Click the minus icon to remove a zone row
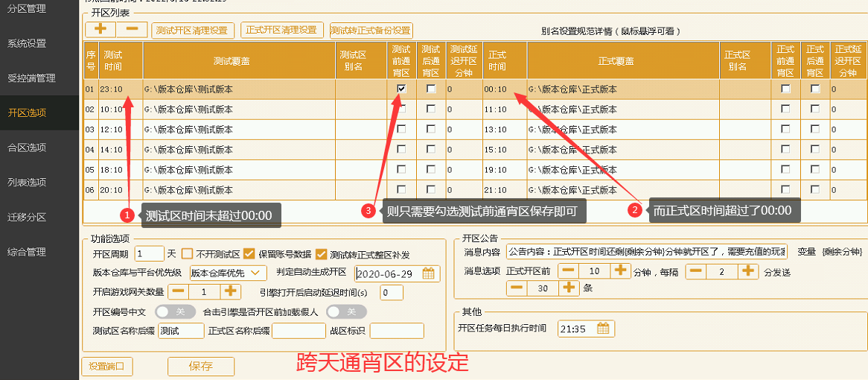The image size is (868, 380). point(131,30)
